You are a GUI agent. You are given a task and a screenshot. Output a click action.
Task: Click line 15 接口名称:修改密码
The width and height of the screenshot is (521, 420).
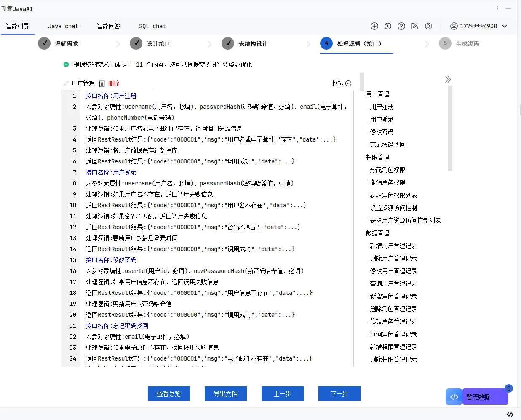coord(111,260)
